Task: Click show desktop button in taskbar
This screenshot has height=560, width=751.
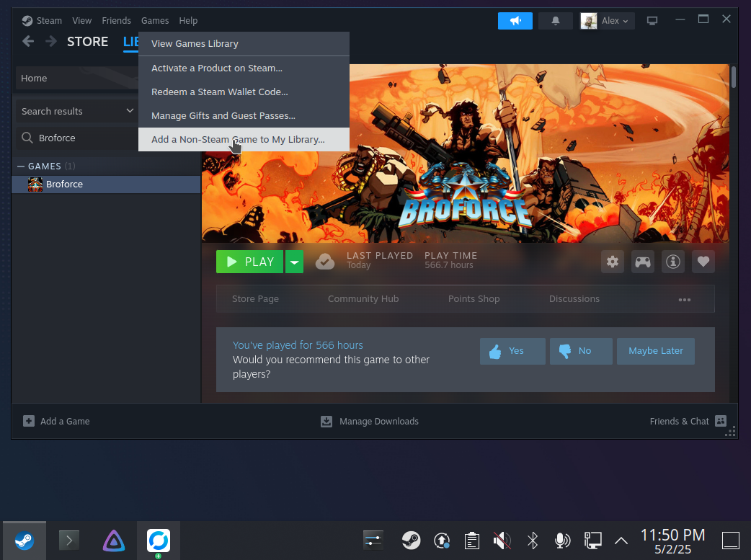Action: tap(731, 541)
